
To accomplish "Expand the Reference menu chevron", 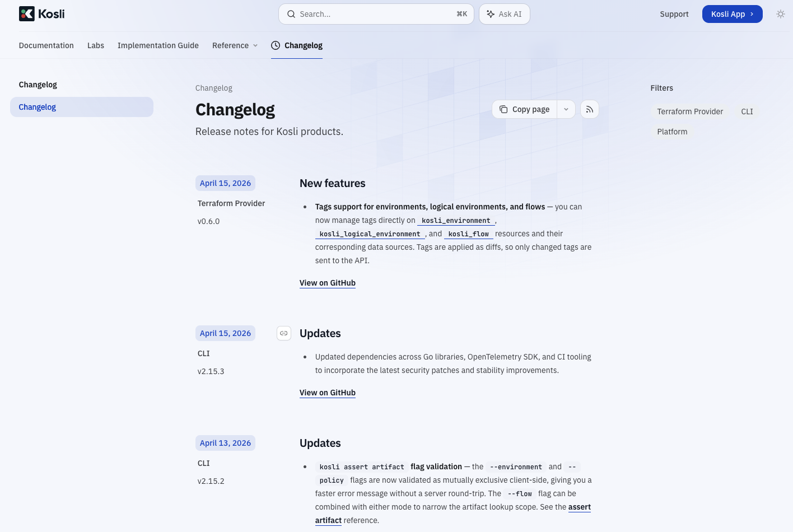I will tap(255, 45).
